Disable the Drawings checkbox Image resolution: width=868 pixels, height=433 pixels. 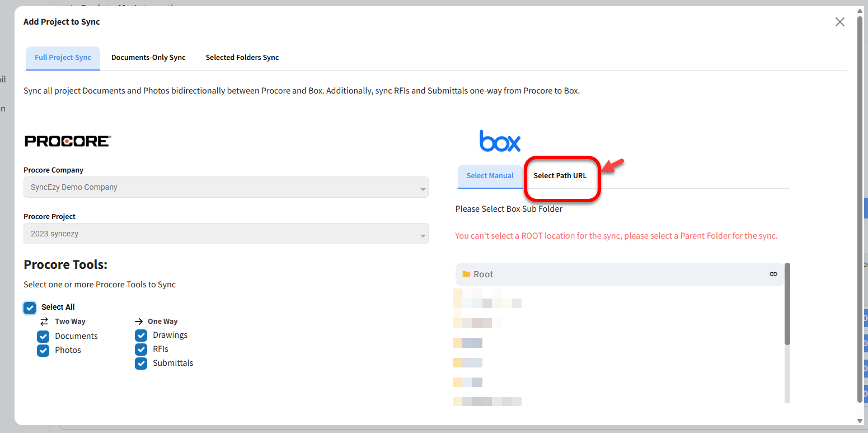[x=141, y=336]
